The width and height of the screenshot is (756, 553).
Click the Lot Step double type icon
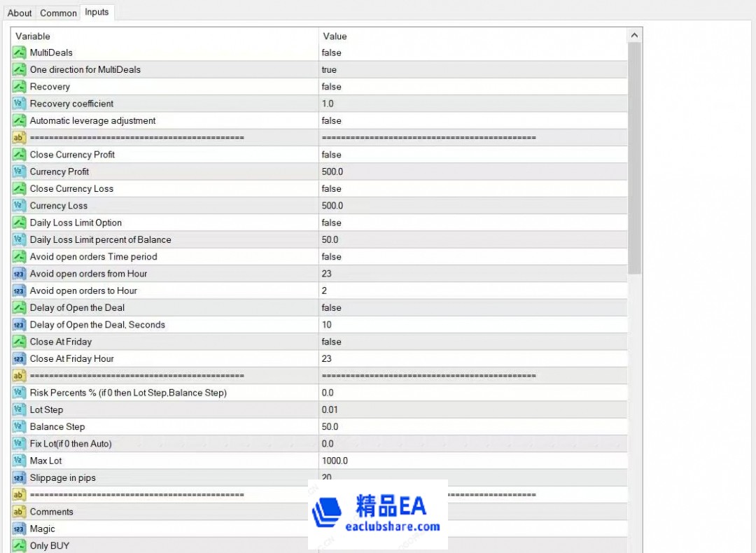point(19,409)
